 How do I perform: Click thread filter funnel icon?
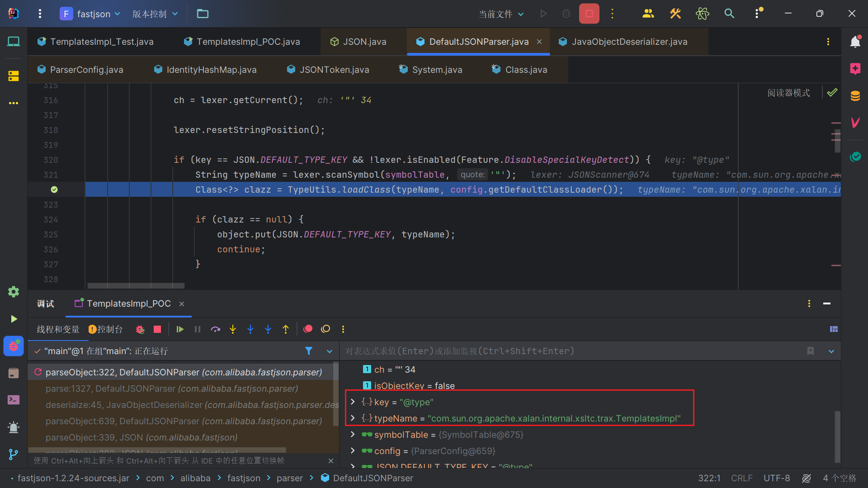click(309, 351)
